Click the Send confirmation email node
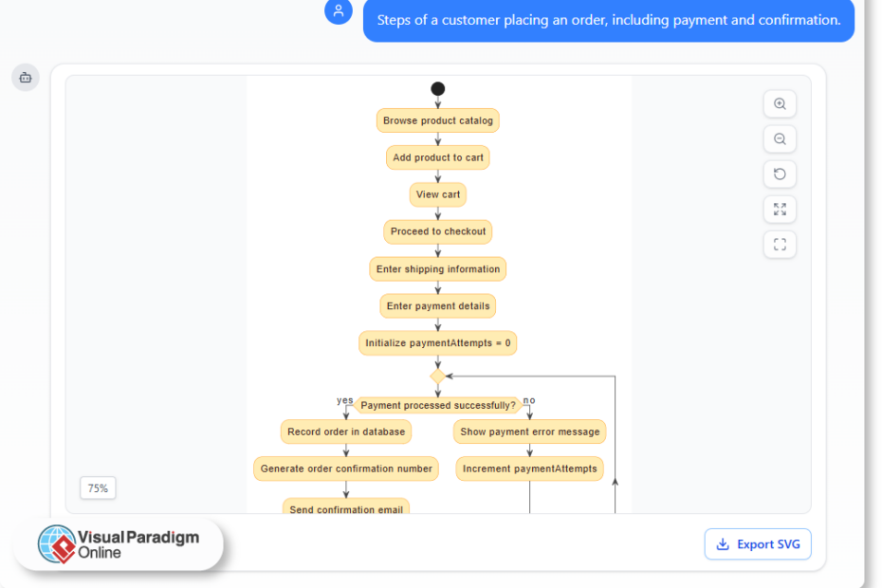The image size is (882, 588). [345, 508]
